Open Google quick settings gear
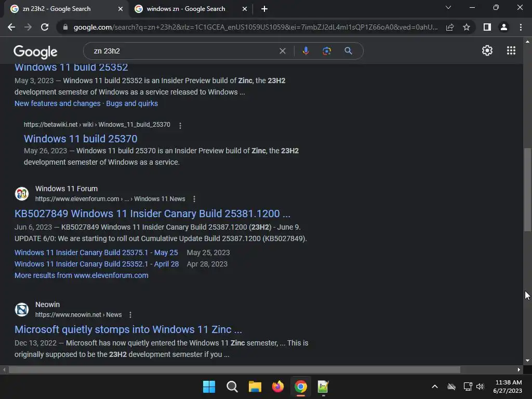The height and width of the screenshot is (399, 532). (487, 50)
